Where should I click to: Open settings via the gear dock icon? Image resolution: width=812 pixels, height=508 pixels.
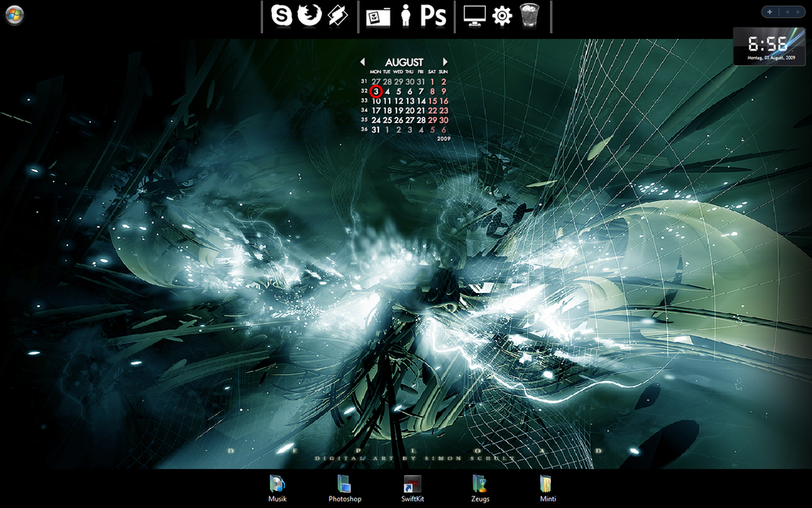[x=502, y=15]
